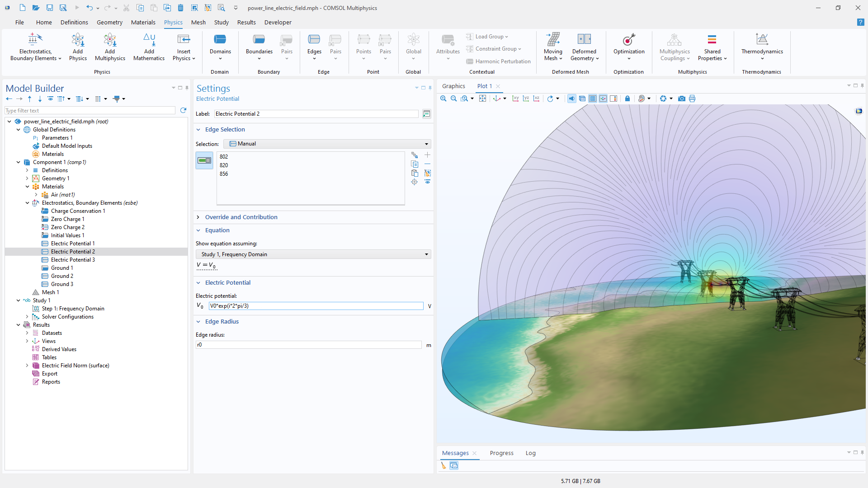This screenshot has width=868, height=488.
Task: Click the Edge radius input field
Action: (x=309, y=345)
